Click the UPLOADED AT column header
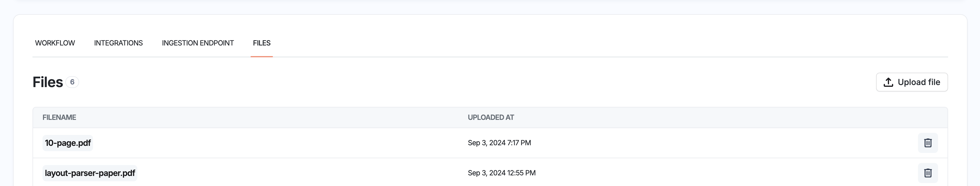This screenshot has height=186, width=980. [491, 118]
